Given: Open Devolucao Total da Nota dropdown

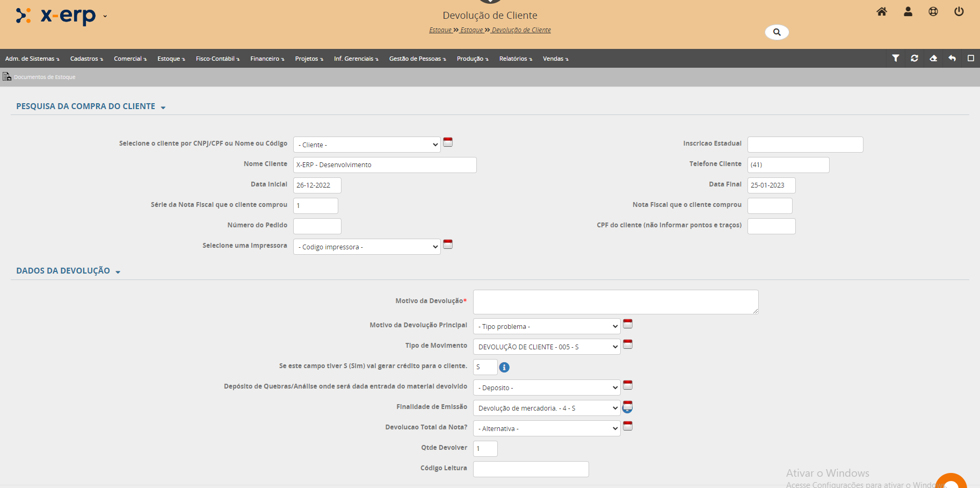Looking at the screenshot, I should (547, 428).
